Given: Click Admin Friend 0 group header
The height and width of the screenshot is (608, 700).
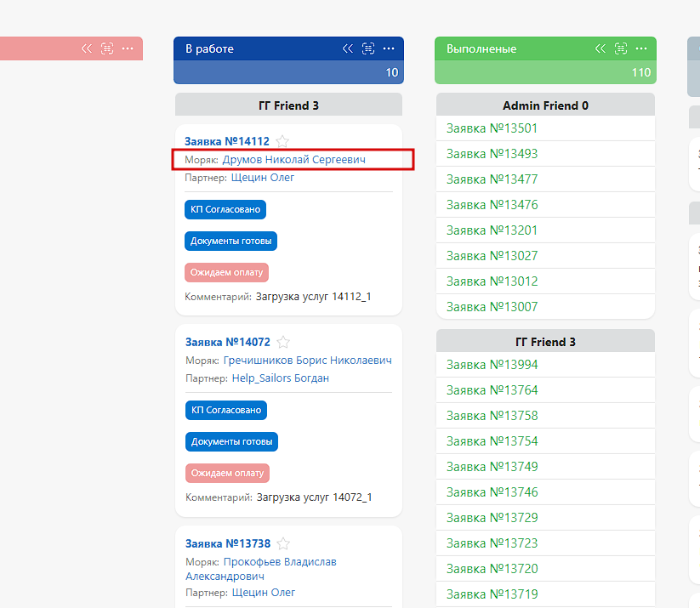Looking at the screenshot, I should click(x=545, y=105).
